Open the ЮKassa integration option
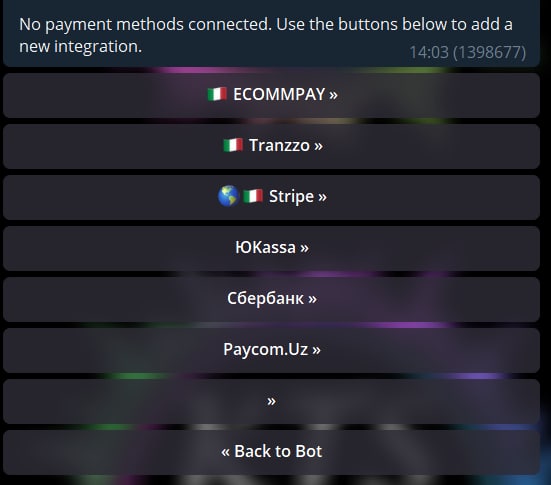The width and height of the screenshot is (551, 485). click(x=271, y=248)
